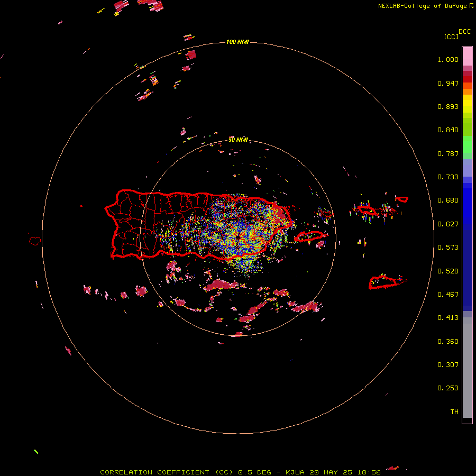Select the light pink colorbar segment

pos(467,57)
